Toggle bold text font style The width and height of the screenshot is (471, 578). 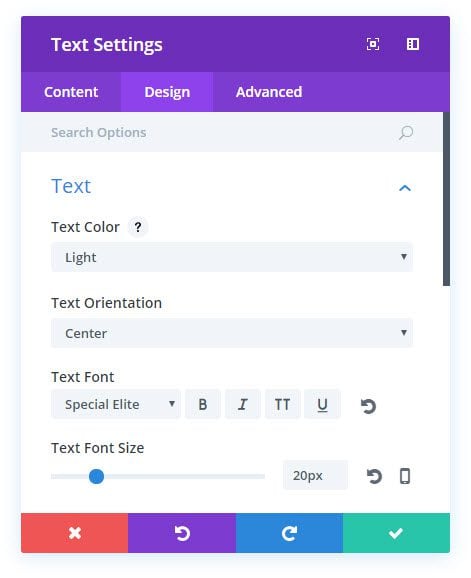[x=203, y=404]
